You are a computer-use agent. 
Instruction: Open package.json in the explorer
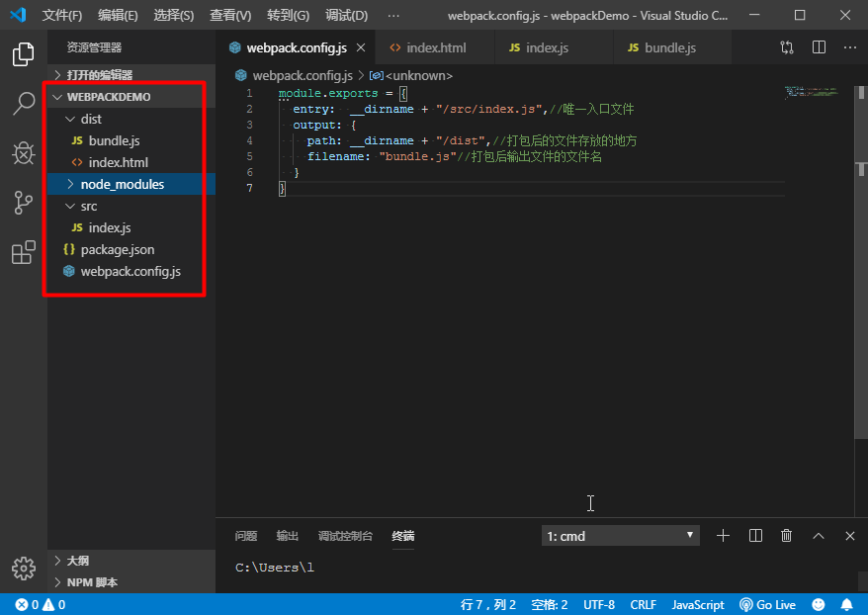click(131, 249)
